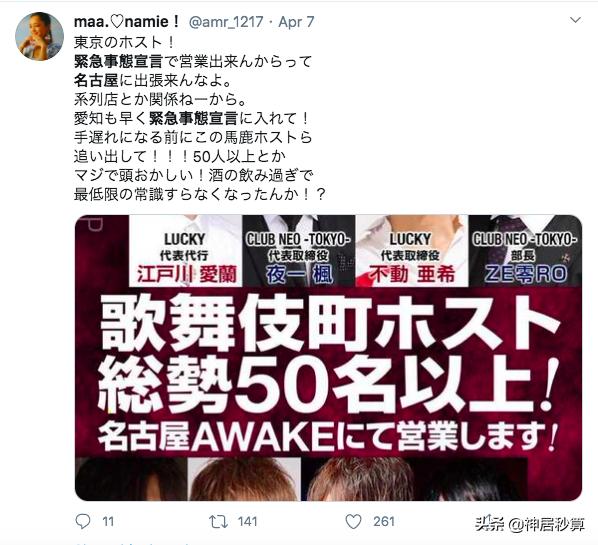Click the 頭条 @神居秒算 watermark
598x545 pixels.
coord(530,525)
